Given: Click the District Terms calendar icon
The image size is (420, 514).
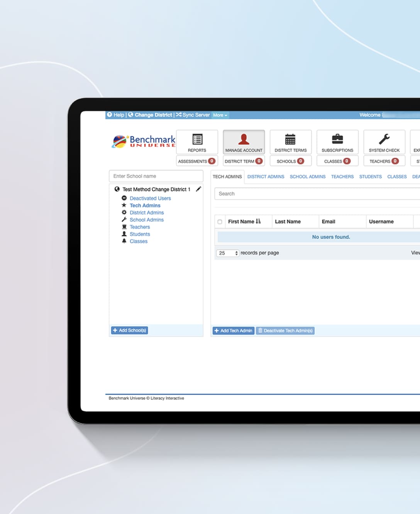Looking at the screenshot, I should coord(290,138).
